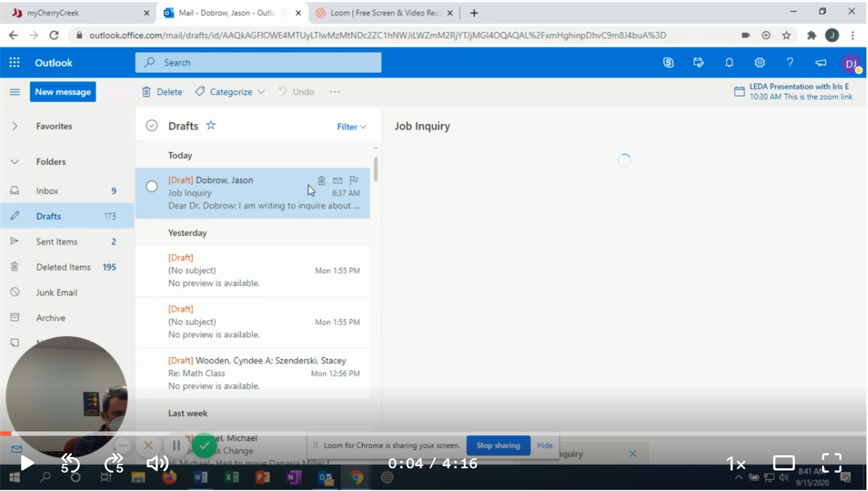Viewport: 868px width, 491px height.
Task: Open the Junk Email folder
Action: pyautogui.click(x=67, y=292)
